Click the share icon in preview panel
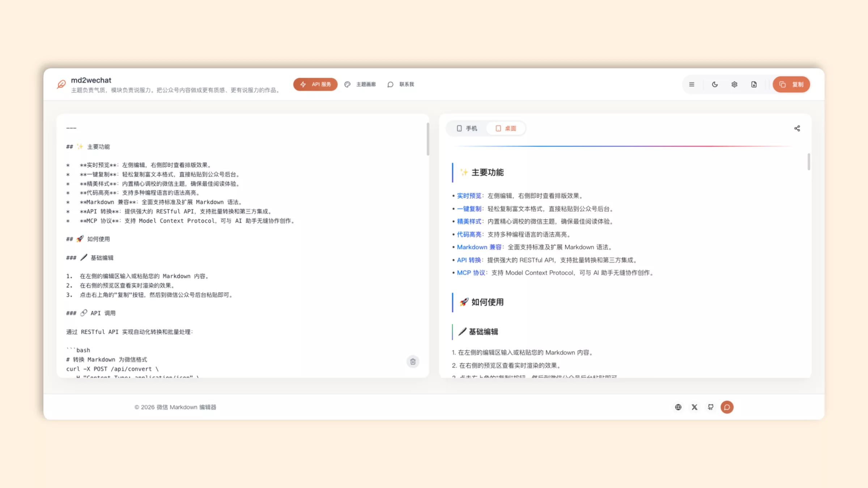Image resolution: width=868 pixels, height=488 pixels. tap(797, 128)
